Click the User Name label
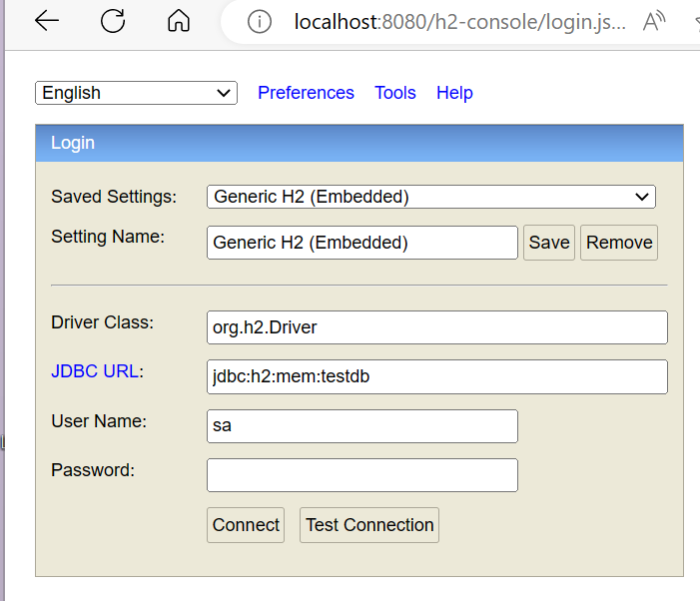 99,420
